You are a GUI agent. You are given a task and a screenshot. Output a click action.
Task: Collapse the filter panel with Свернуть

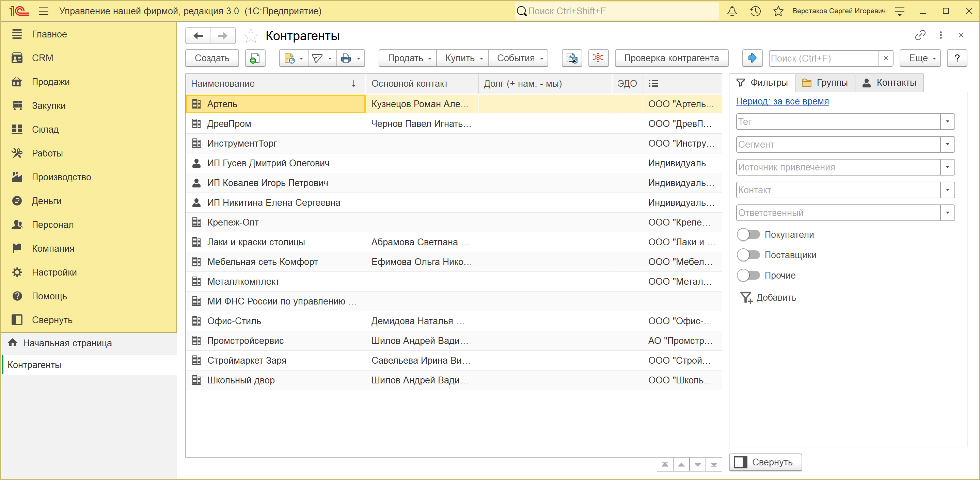765,462
